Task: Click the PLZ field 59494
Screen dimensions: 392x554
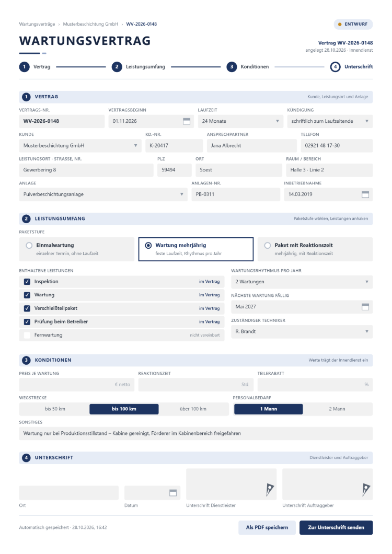Action: pyautogui.click(x=174, y=170)
